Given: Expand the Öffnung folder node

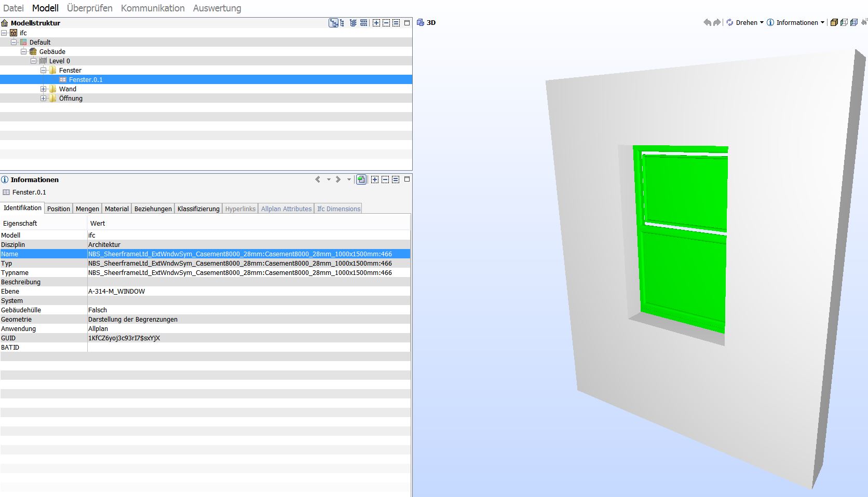Looking at the screenshot, I should (44, 98).
